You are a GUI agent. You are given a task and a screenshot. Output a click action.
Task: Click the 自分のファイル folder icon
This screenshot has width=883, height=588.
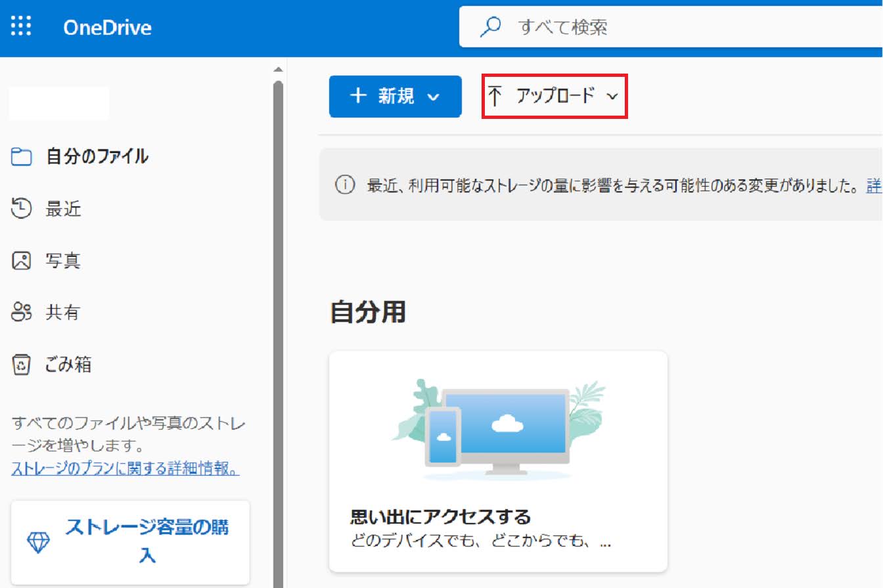tap(22, 157)
